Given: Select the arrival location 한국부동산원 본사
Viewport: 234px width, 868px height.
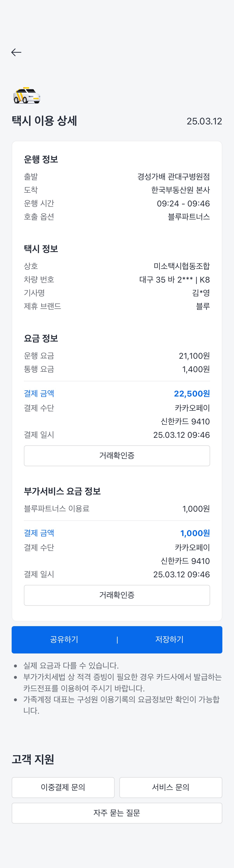Looking at the screenshot, I should (180, 190).
